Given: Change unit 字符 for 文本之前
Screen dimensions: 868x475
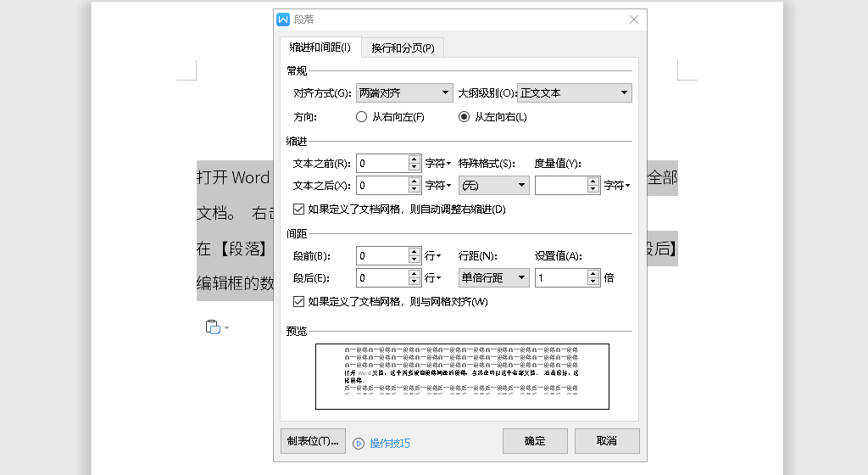Looking at the screenshot, I should [438, 164].
